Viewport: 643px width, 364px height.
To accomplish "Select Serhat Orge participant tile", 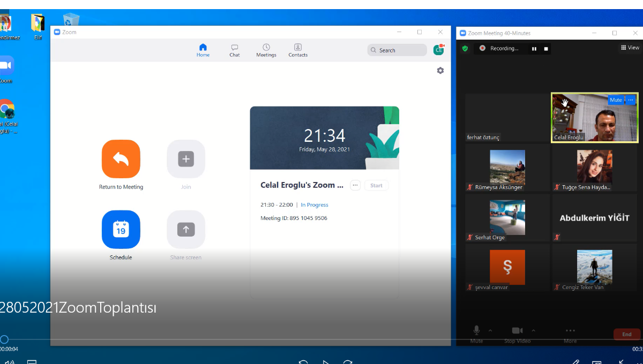I will (x=507, y=218).
